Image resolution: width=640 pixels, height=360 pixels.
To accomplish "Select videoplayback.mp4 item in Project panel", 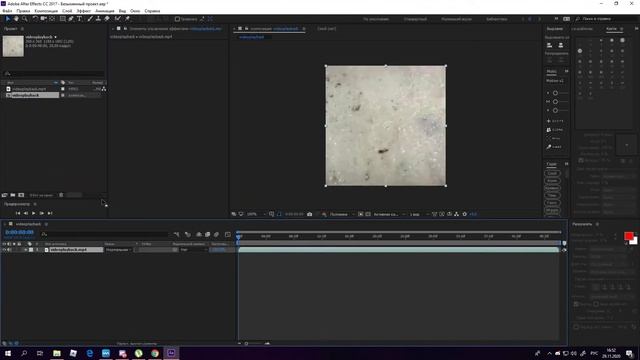I will [29, 89].
